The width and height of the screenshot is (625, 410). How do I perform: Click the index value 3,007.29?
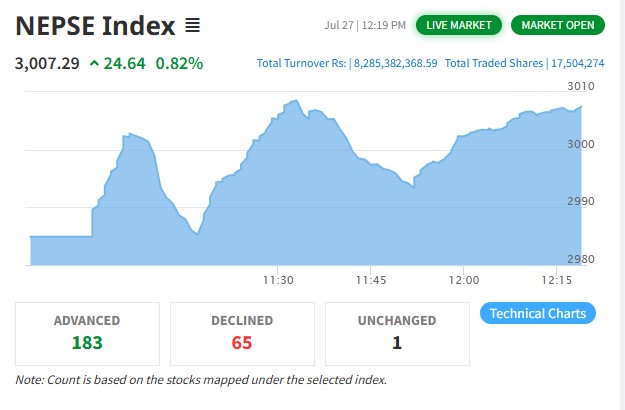click(46, 64)
